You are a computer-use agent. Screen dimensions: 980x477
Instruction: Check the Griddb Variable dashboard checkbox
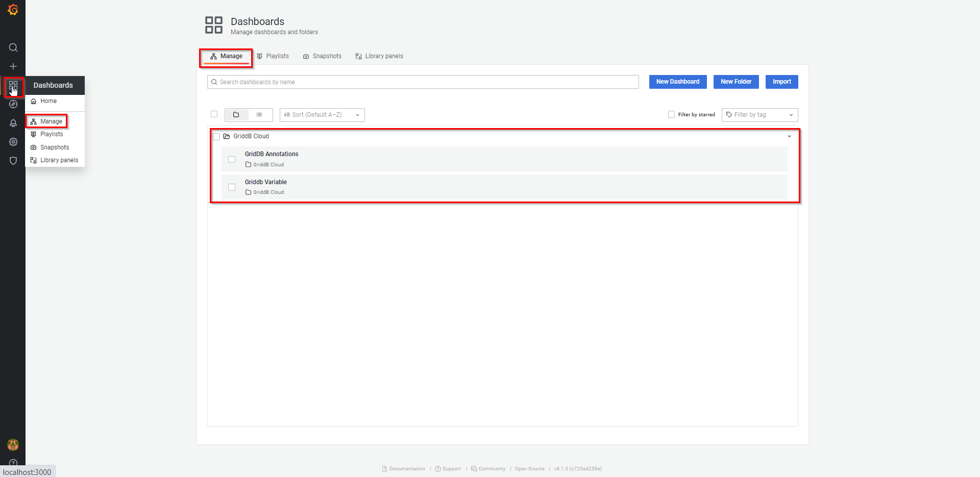pyautogui.click(x=232, y=187)
